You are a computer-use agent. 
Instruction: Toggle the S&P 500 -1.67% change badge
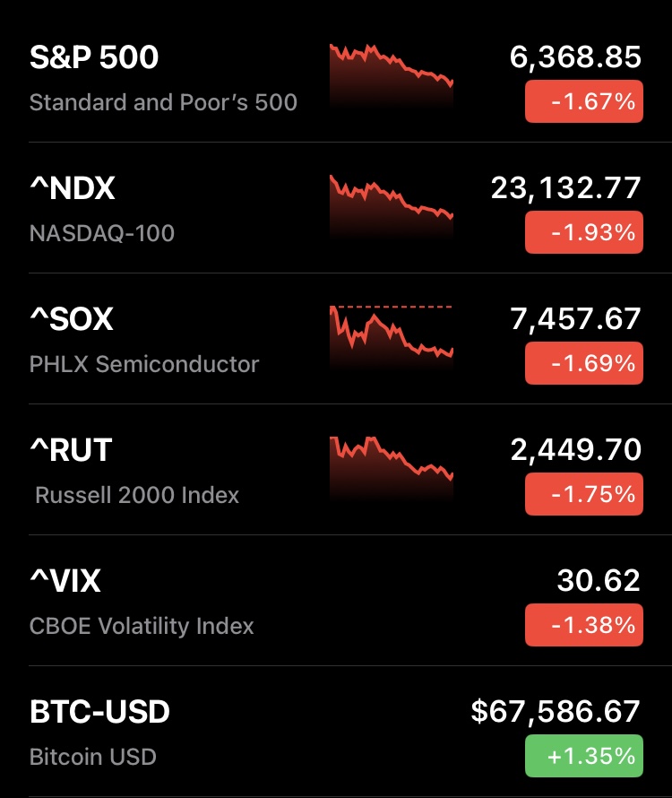click(x=583, y=101)
